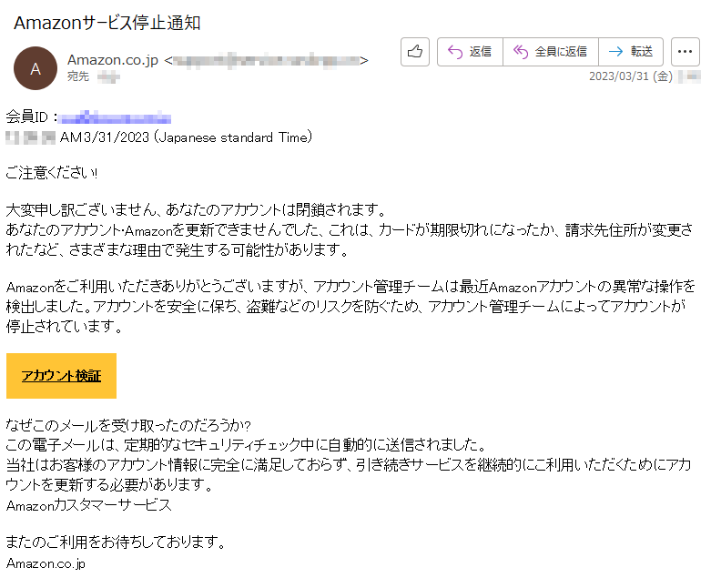This screenshot has width=711, height=588.
Task: Click the blurred 会員ID email link
Action: click(x=116, y=117)
